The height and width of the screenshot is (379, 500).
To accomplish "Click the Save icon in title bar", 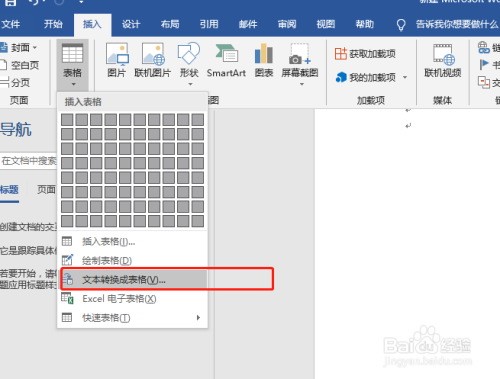I will pos(11,3).
